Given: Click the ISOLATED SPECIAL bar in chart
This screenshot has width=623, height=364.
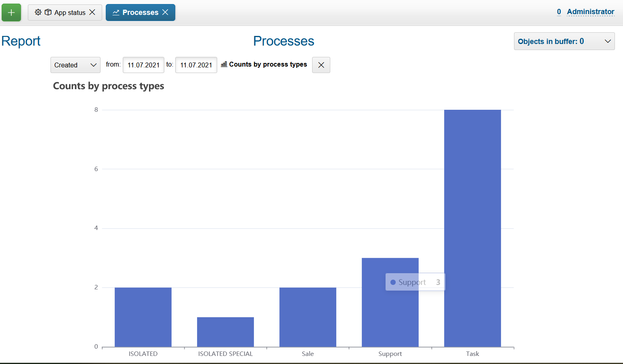Looking at the screenshot, I should pos(225,332).
